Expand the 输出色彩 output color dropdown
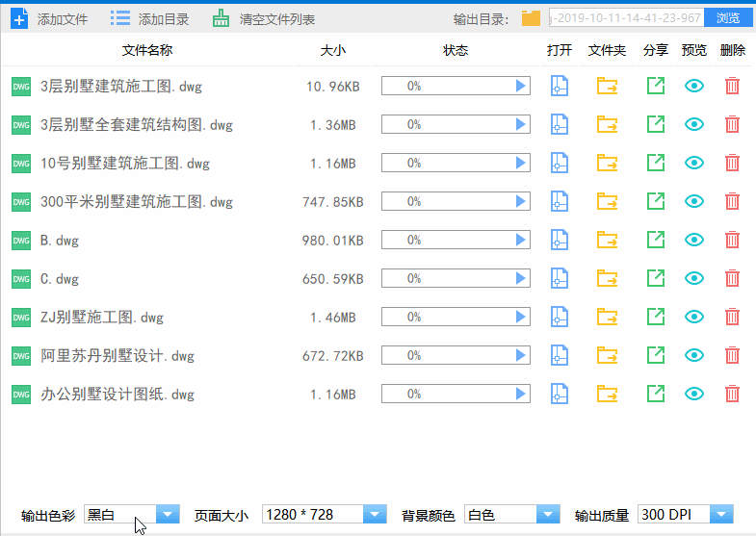756x536 pixels. pyautogui.click(x=168, y=514)
